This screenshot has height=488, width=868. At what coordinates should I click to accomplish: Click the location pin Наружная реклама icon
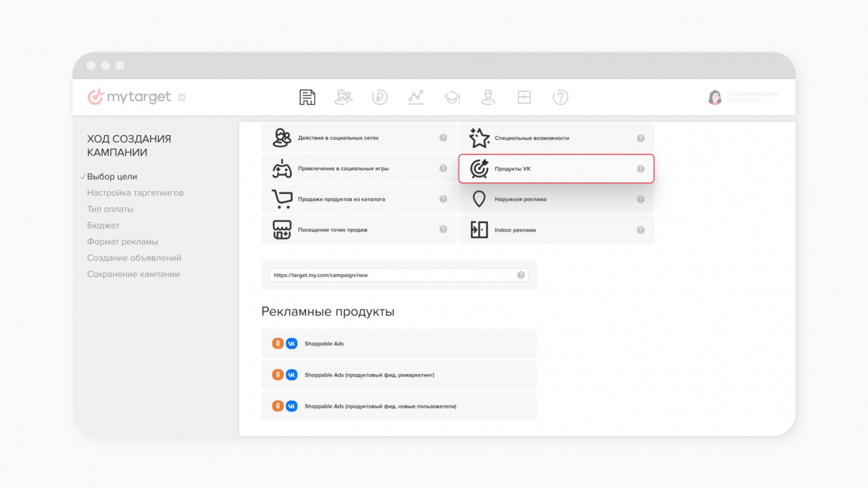click(x=479, y=199)
